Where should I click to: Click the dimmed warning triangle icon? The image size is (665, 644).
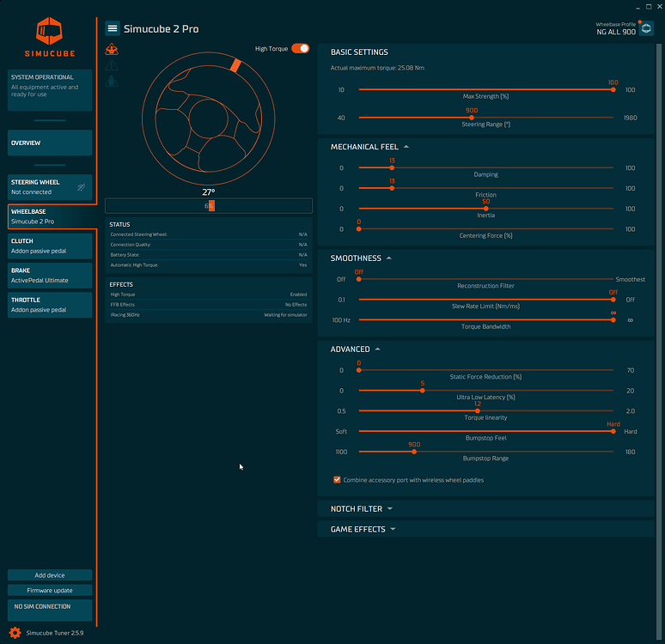pyautogui.click(x=112, y=65)
